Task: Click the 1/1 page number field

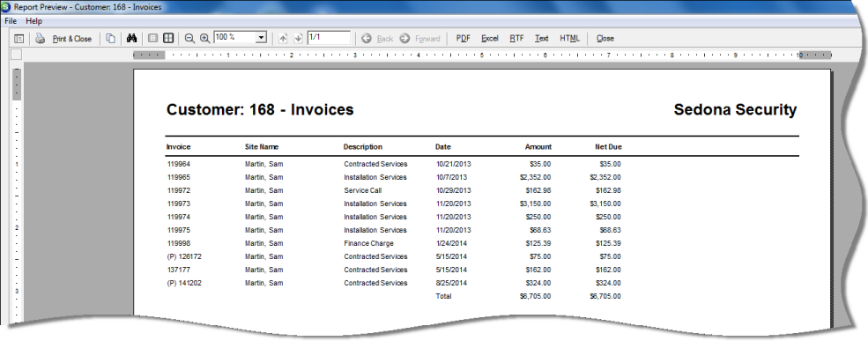Action: pos(329,38)
